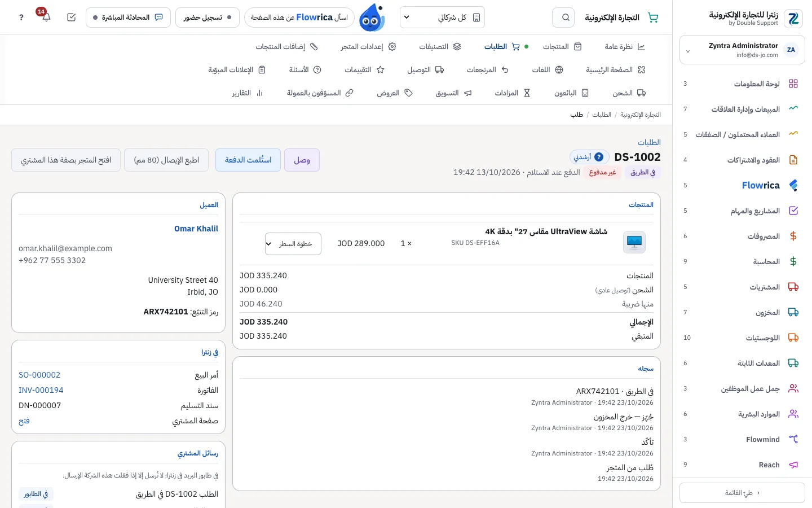Open the التسويق tab

pos(453,93)
